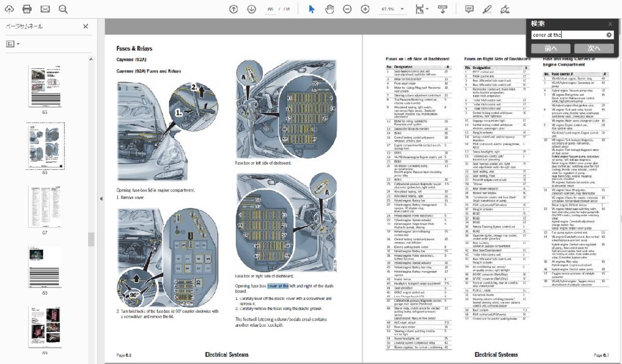Open search settings gear icon
This screenshot has height=364, width=622.
pyautogui.click(x=609, y=35)
